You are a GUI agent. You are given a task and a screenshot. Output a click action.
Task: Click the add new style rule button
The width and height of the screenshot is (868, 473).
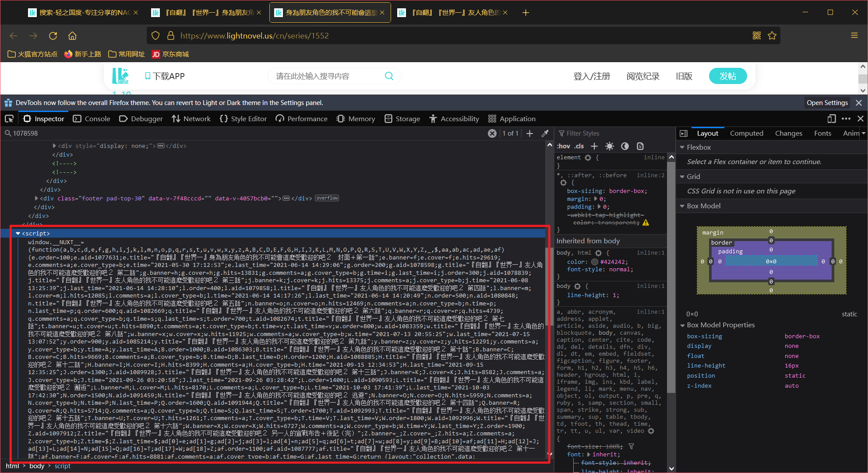(594, 146)
